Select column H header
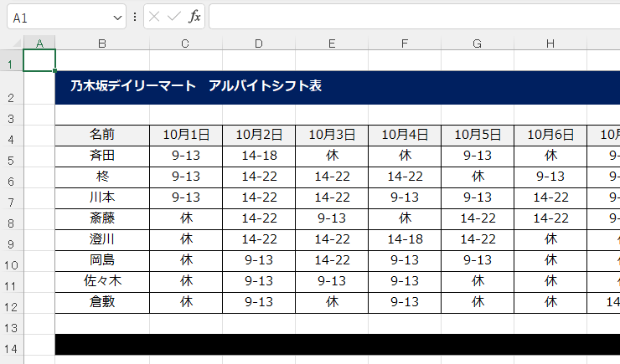Image resolution: width=620 pixels, height=364 pixels. point(550,43)
